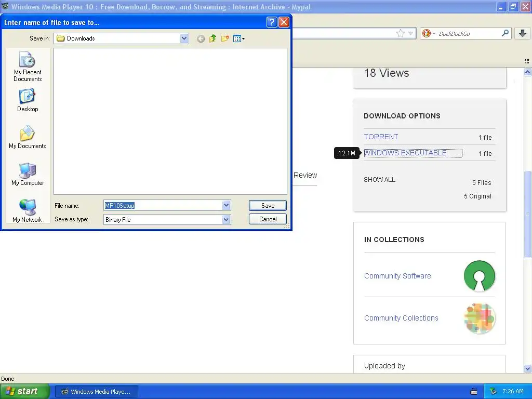Image resolution: width=532 pixels, height=399 pixels.
Task: Open the TORRENT download link
Action: coord(381,137)
